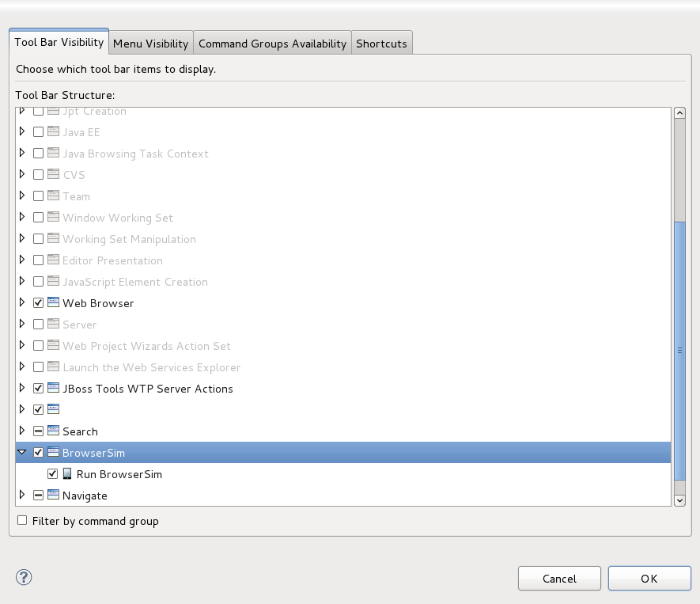Click the OK button

click(649, 578)
